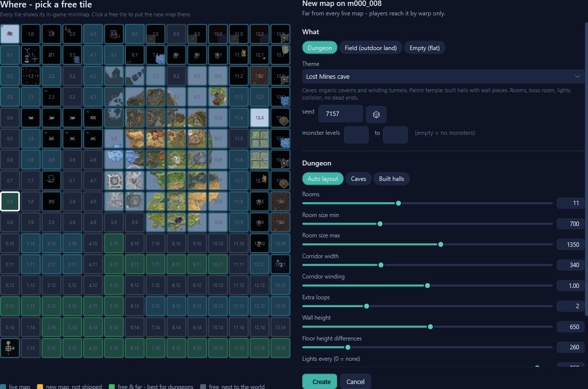Select tile 13,11 minimap thumbnail

[280, 264]
